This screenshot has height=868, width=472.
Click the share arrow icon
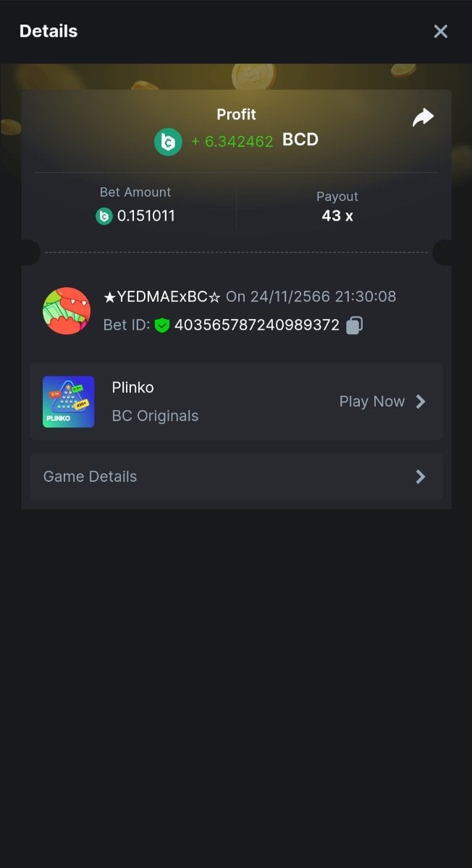pyautogui.click(x=423, y=118)
